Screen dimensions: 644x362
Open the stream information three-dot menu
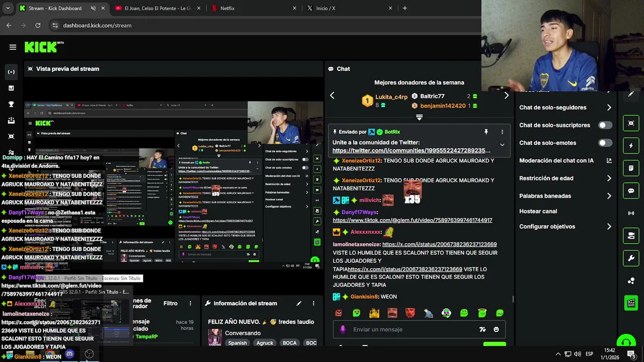tap(313, 303)
